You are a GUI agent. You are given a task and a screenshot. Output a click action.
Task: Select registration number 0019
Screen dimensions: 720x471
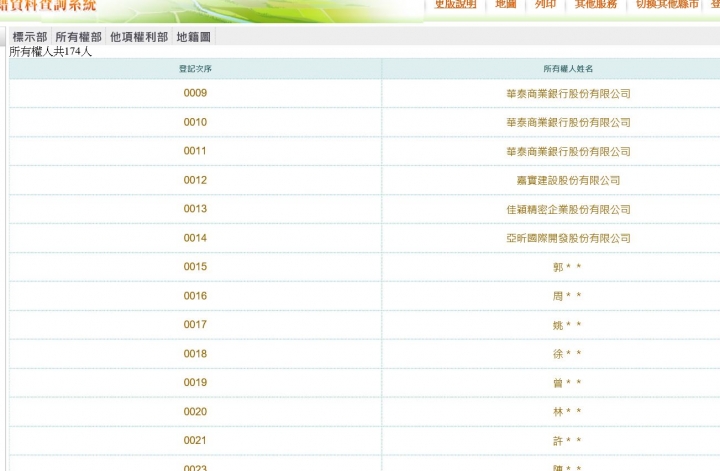click(x=195, y=382)
